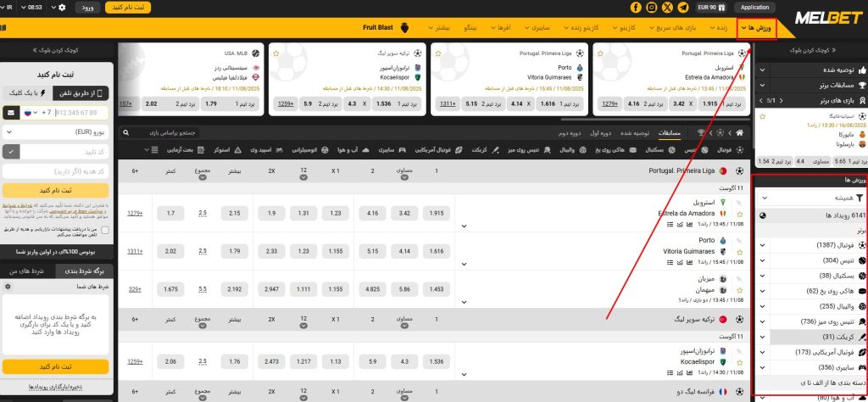Go to home icon in events breadcrumb
This screenshot has height=402, width=868.
739,133
